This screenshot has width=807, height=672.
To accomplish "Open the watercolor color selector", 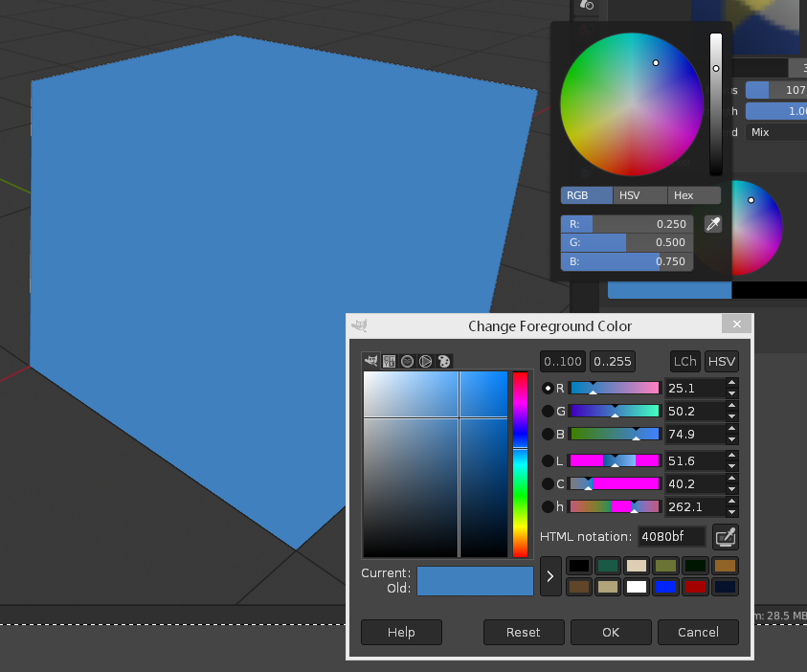I will [x=408, y=361].
